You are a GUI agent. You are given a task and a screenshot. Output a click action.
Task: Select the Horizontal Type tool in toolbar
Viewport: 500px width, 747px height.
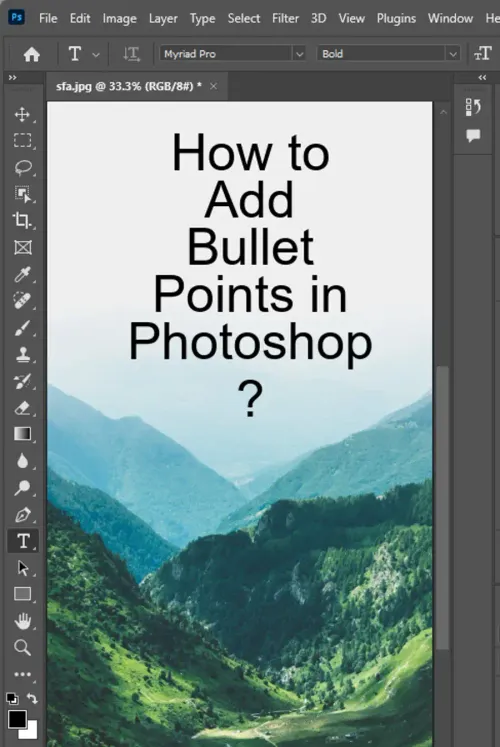tap(23, 541)
